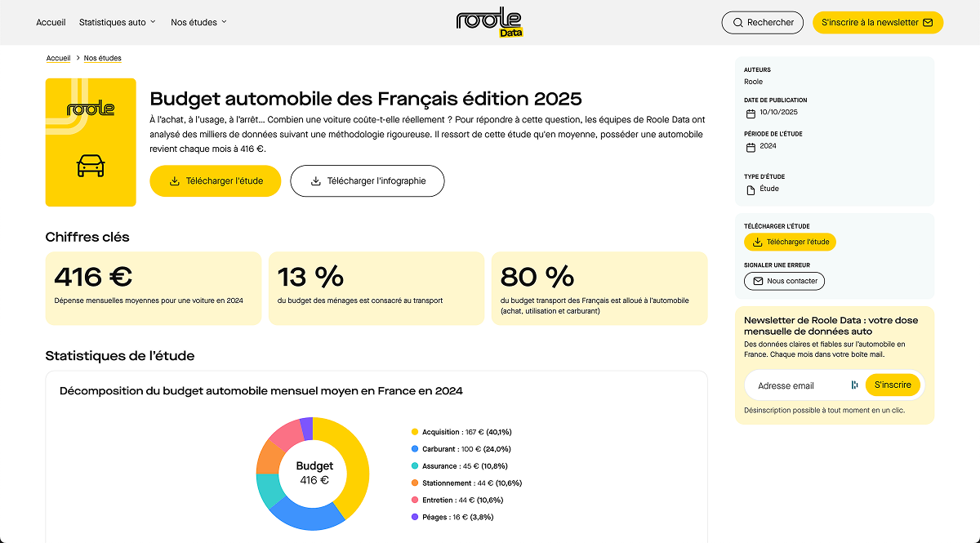980x543 pixels.
Task: Click the magnifier icon in Rechercher
Action: [x=738, y=23]
